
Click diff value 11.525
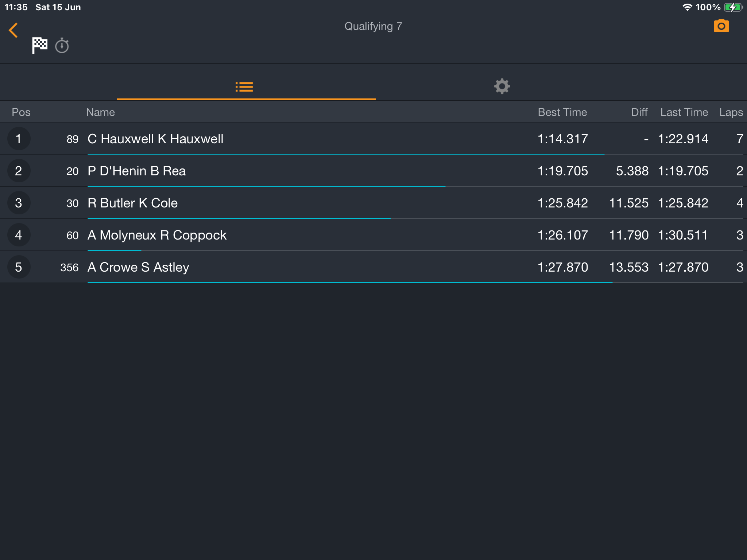pyautogui.click(x=629, y=203)
